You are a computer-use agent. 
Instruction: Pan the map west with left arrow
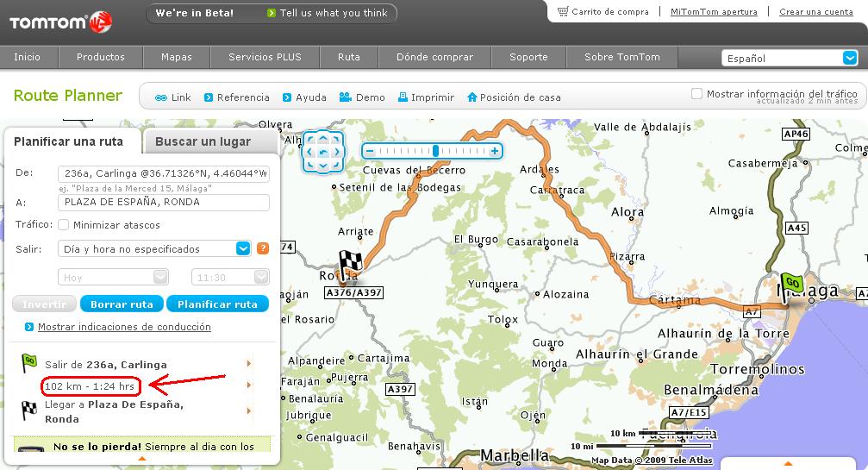[309, 152]
